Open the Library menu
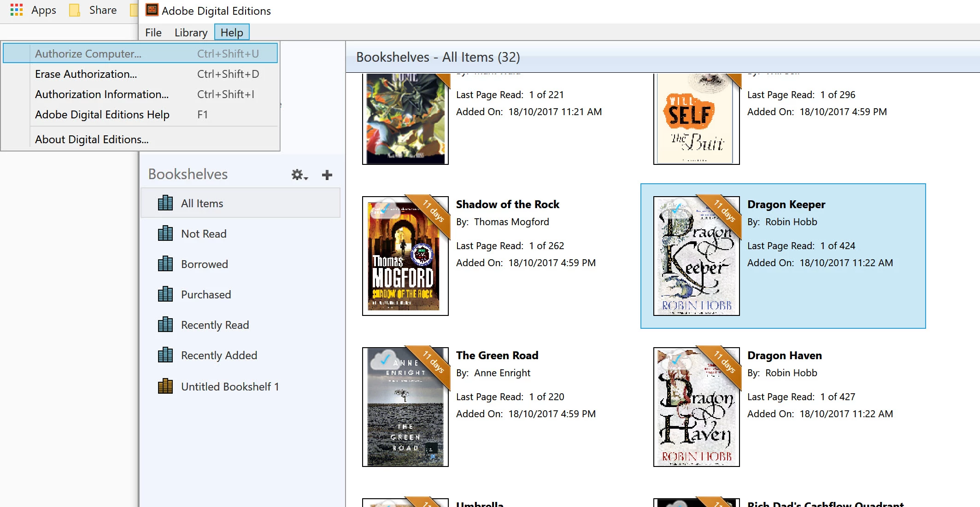 click(x=191, y=33)
